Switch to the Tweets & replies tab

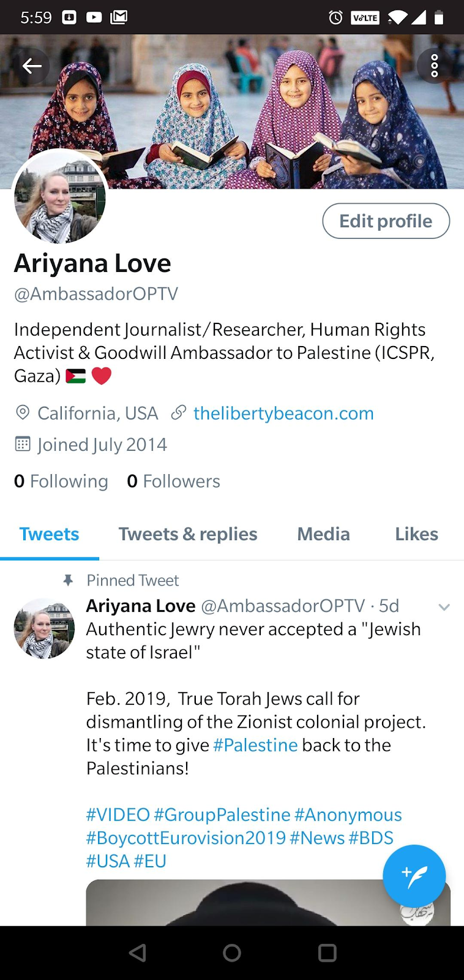click(188, 534)
